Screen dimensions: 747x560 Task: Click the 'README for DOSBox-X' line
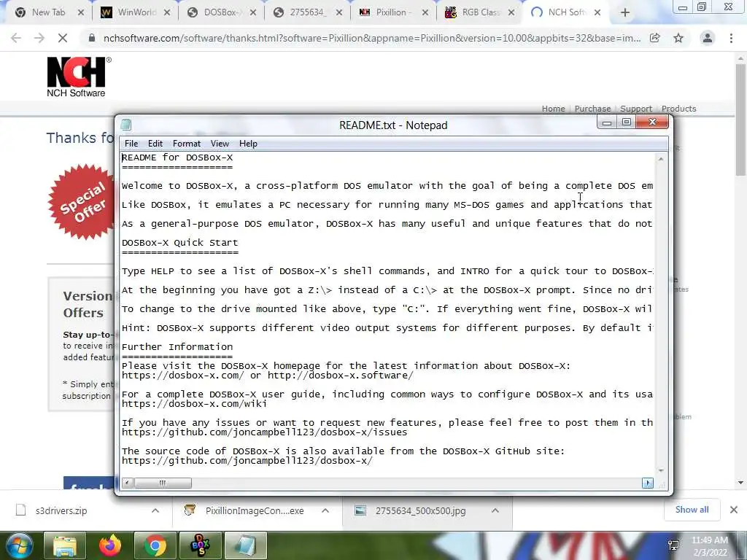pyautogui.click(x=177, y=157)
